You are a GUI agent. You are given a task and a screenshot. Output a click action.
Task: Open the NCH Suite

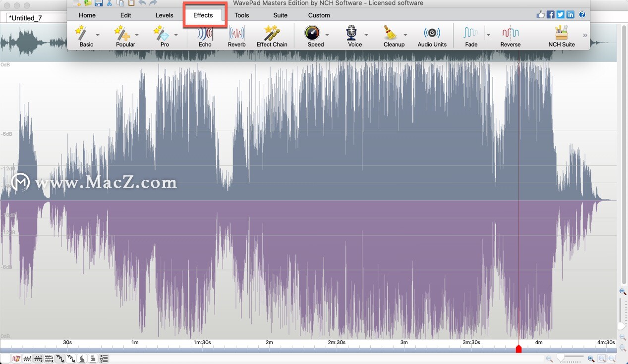click(x=562, y=37)
